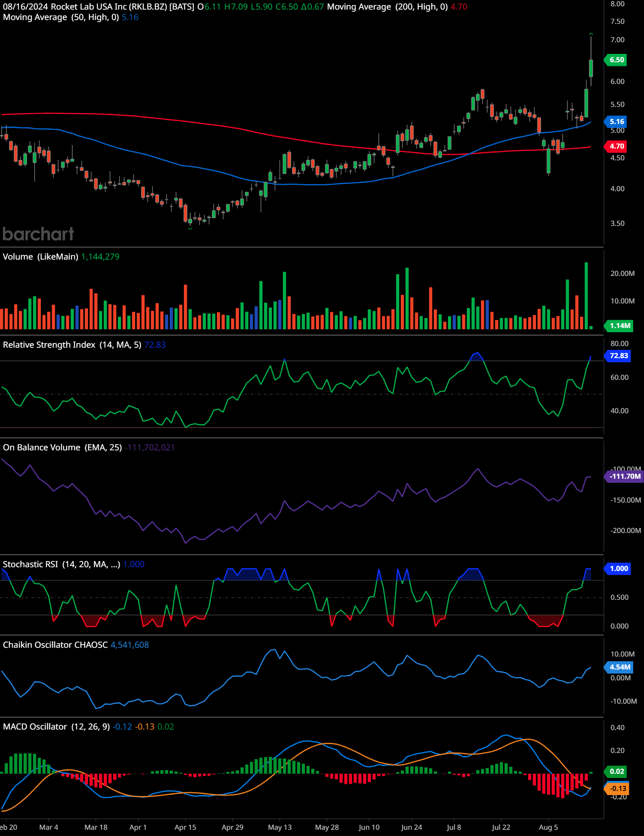Click the On Balance Volume (EMA, 25) label
644x836 pixels.
click(x=63, y=447)
